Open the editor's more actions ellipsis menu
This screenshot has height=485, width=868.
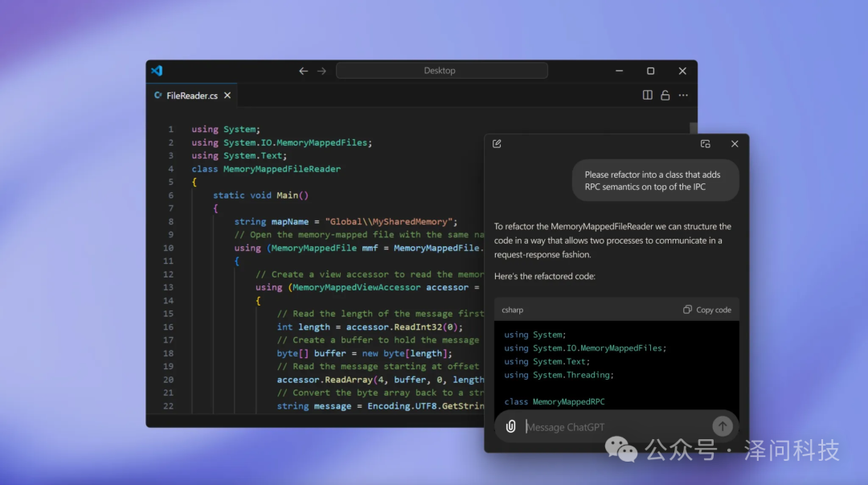pos(683,95)
